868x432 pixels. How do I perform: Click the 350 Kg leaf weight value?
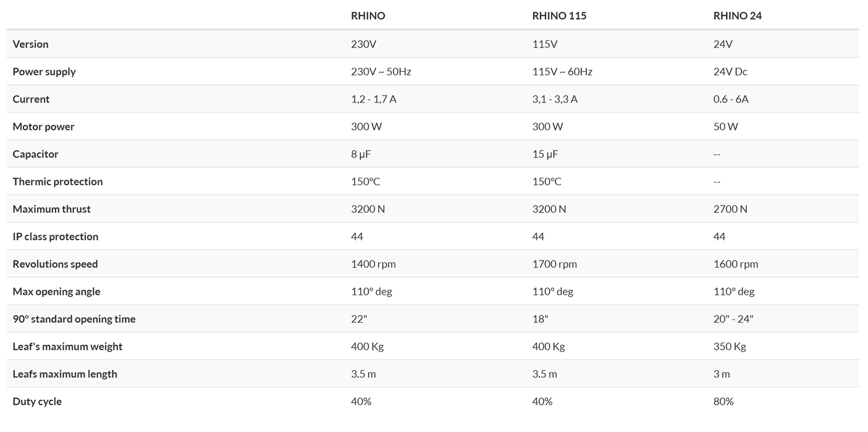[x=730, y=346]
